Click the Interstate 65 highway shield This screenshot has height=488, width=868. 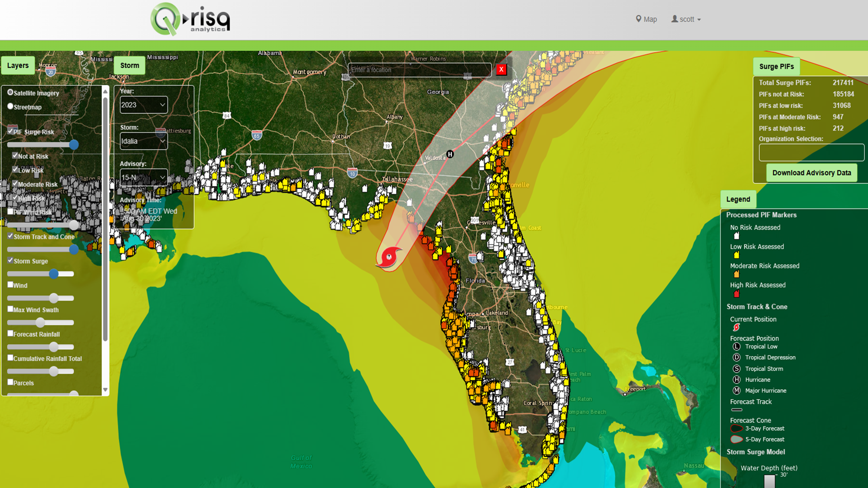(257, 135)
